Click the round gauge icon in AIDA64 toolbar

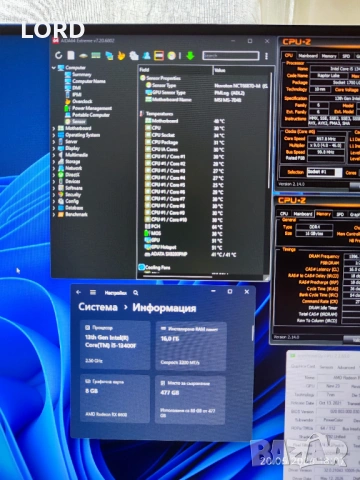[172, 56]
